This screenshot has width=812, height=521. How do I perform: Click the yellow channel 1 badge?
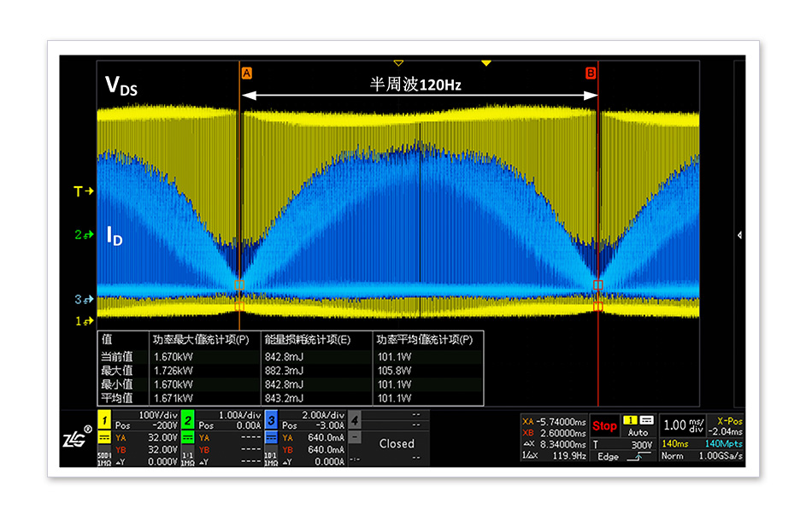pos(103,419)
